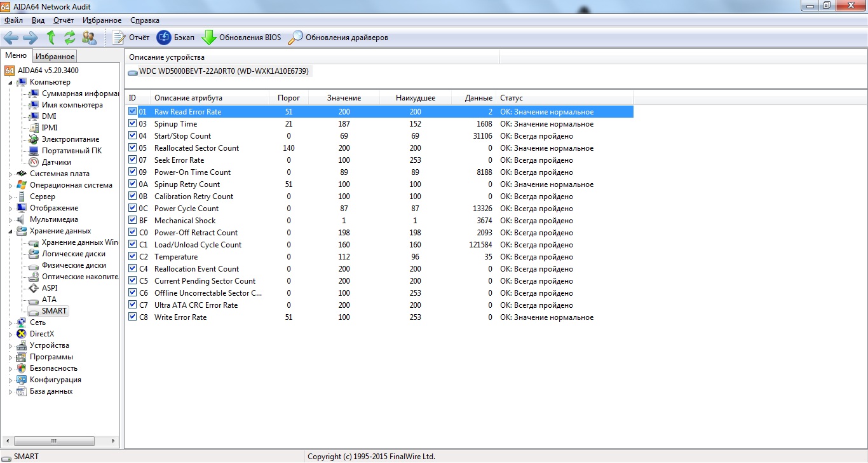The image size is (868, 463).
Task: Expand the Операционная система node
Action: pos(10,185)
